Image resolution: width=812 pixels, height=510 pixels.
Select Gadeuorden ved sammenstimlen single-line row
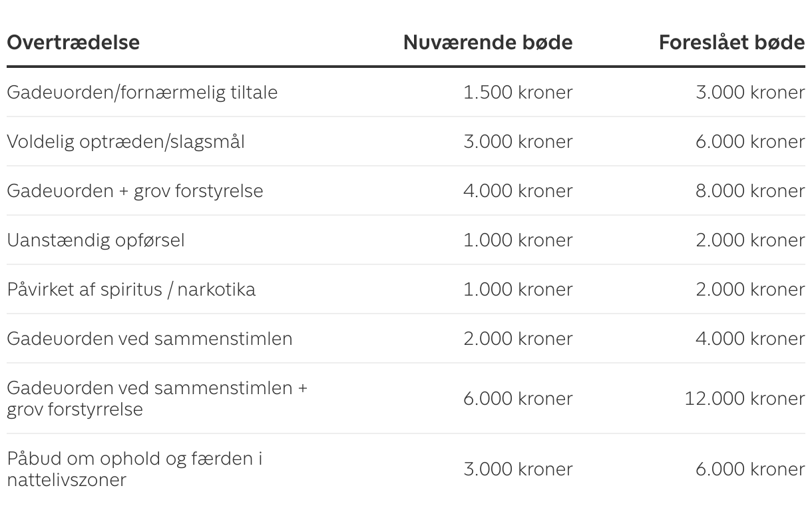(x=406, y=339)
